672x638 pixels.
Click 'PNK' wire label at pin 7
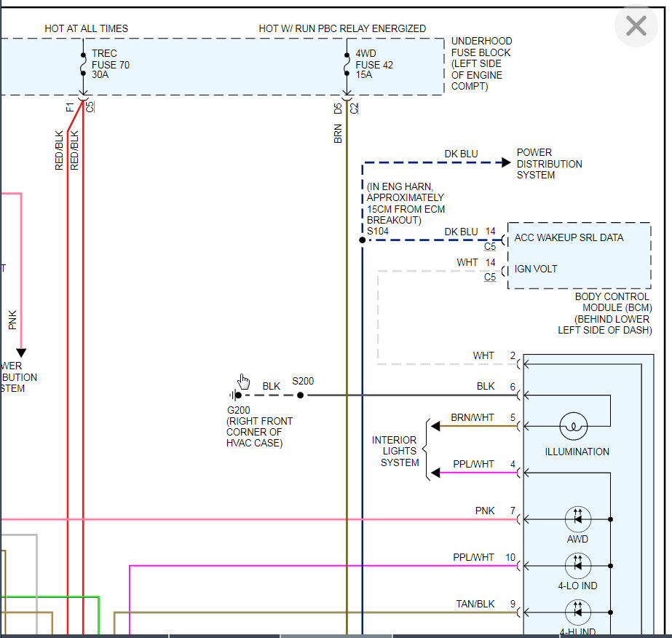pyautogui.click(x=485, y=511)
